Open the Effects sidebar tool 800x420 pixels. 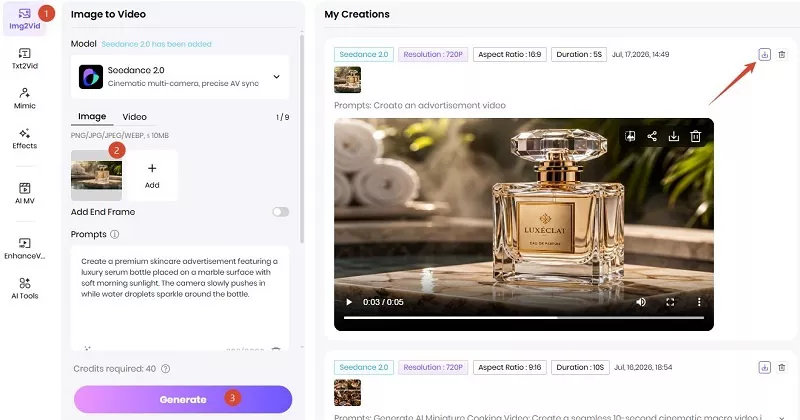[x=24, y=138]
